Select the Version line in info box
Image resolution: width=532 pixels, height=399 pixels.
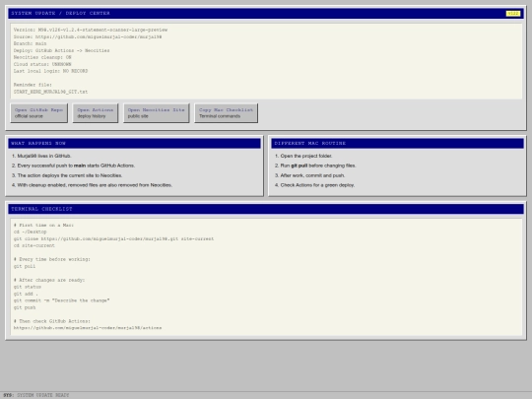[91, 30]
